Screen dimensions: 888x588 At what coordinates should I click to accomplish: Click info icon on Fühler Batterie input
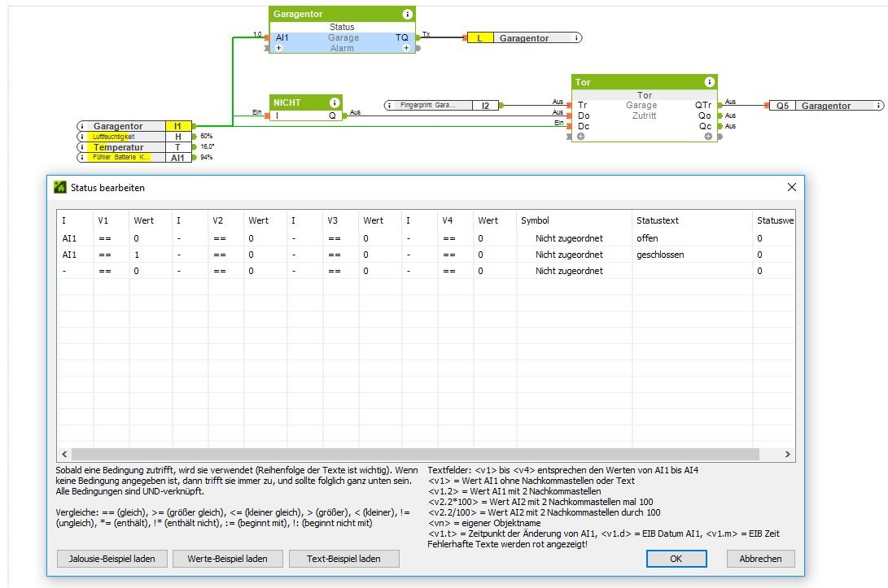click(83, 157)
